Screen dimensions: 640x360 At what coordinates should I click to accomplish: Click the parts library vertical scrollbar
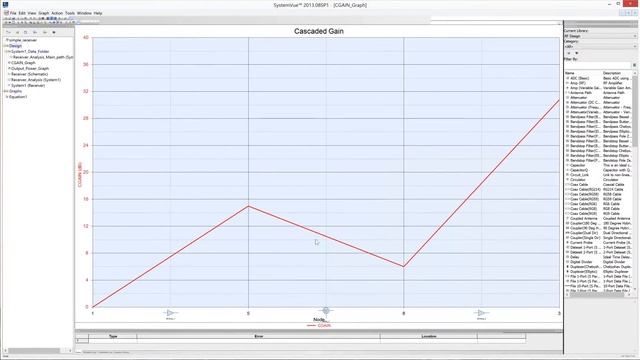pos(635,180)
